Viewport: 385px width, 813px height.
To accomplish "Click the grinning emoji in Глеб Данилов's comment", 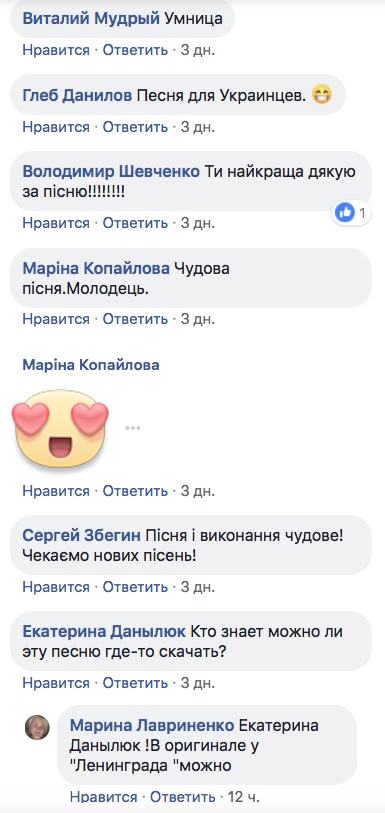I will coord(322,95).
